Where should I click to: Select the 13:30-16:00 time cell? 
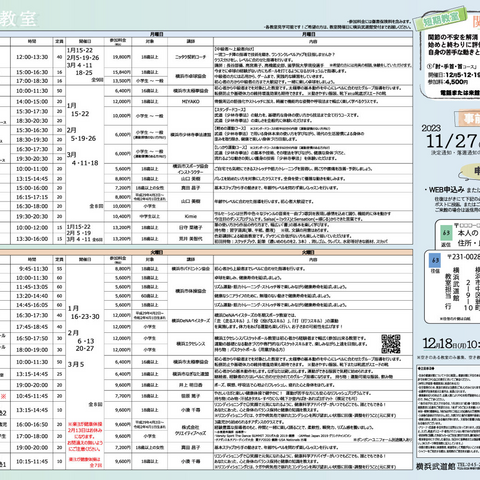(x=32, y=239)
